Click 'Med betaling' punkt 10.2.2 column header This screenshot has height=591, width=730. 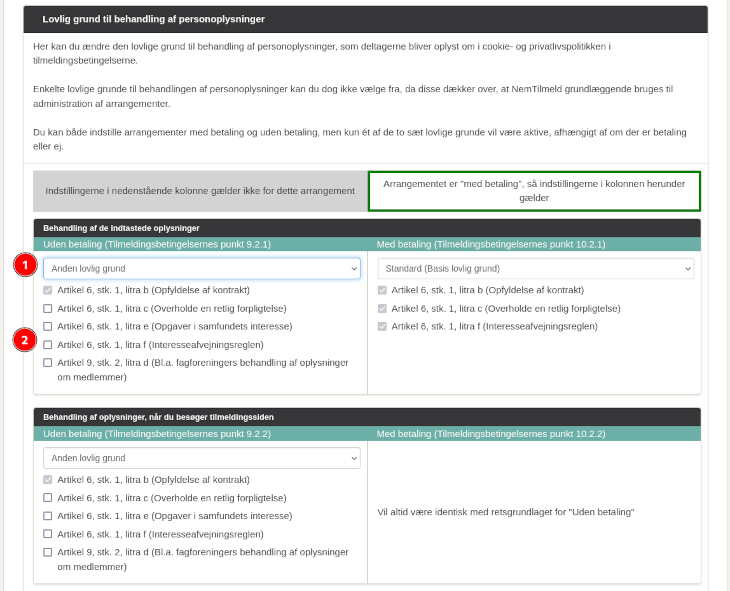[x=491, y=434]
